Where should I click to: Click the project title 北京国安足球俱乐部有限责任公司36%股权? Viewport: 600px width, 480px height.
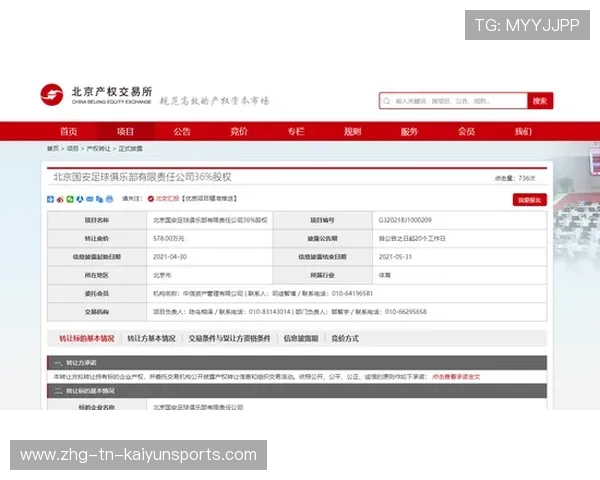(142, 177)
